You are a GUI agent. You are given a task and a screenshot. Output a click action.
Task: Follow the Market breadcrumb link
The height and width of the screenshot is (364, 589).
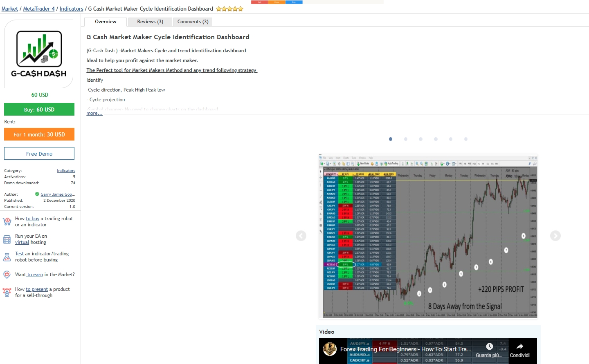click(10, 9)
